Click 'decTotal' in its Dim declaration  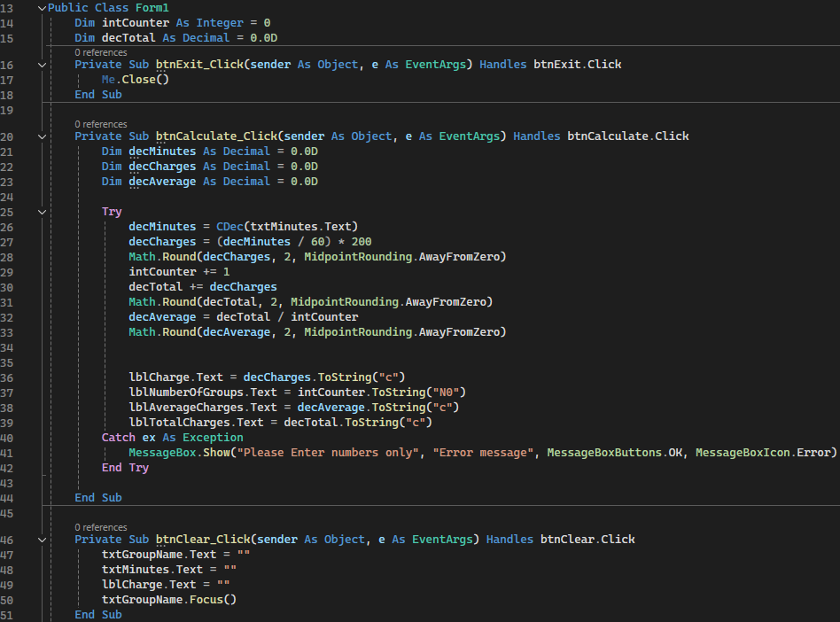point(128,38)
